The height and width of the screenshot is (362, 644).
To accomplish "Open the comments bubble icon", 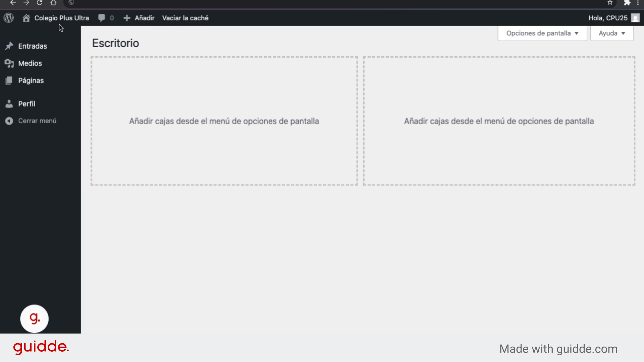I will pyautogui.click(x=102, y=18).
